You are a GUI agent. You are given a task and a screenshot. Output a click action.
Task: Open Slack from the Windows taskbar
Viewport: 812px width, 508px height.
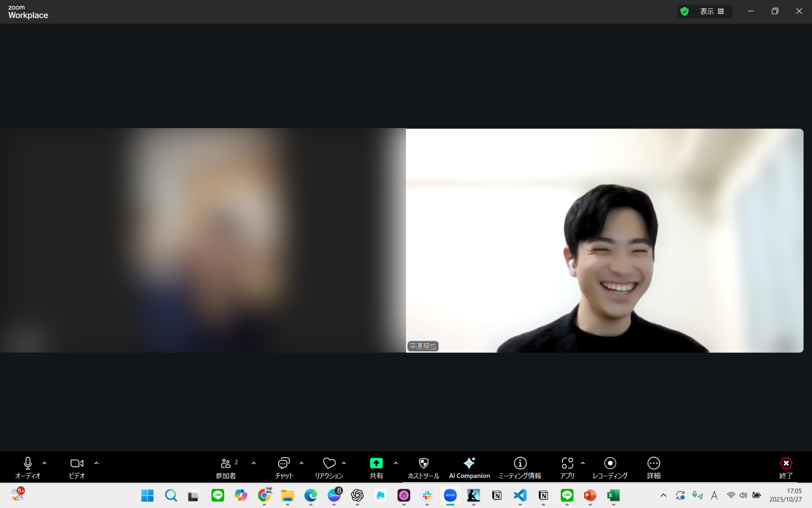[x=427, y=495]
